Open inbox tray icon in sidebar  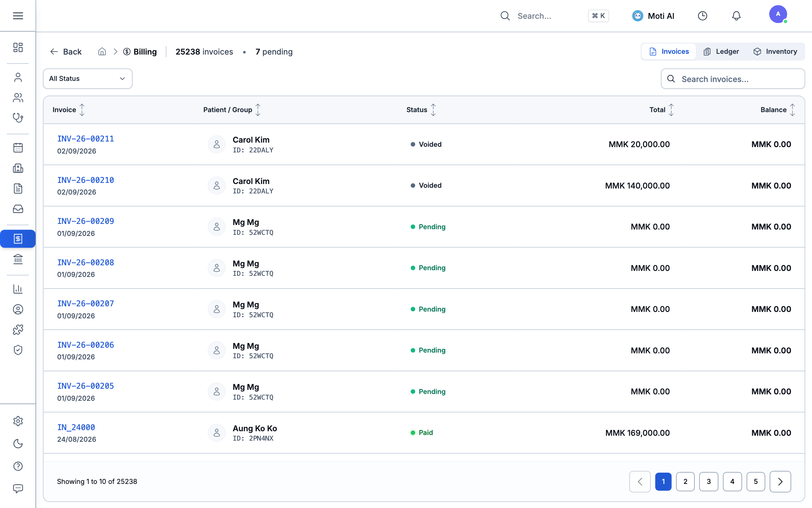click(x=18, y=209)
